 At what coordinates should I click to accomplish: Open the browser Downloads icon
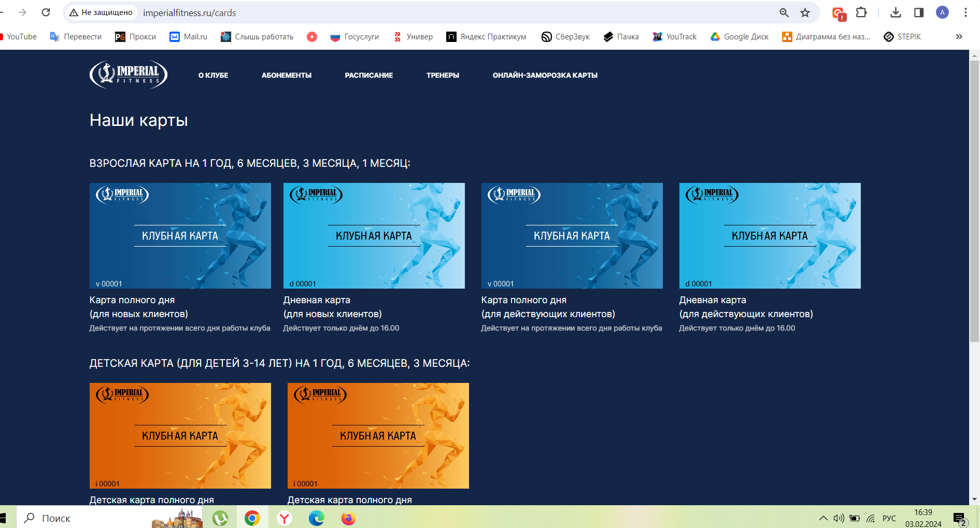(x=896, y=12)
